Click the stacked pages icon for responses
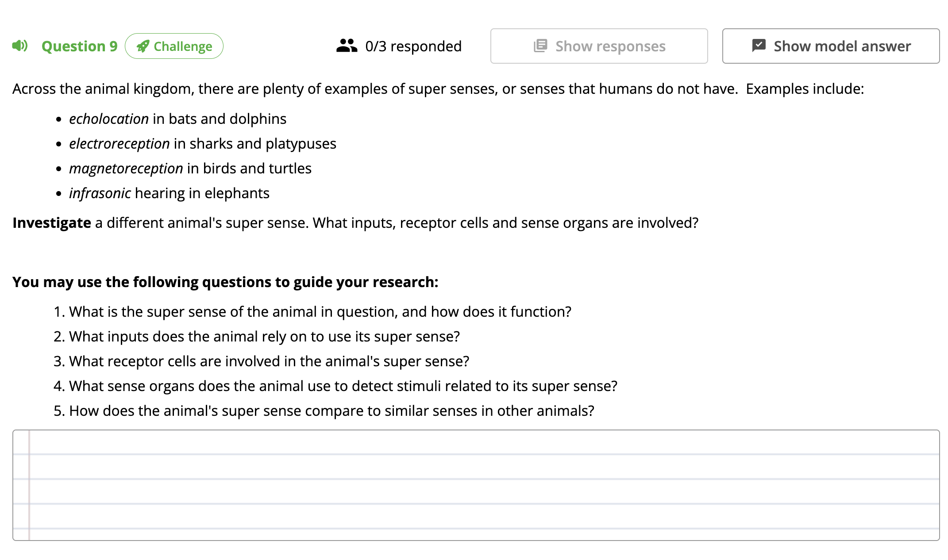Screen dimensions: 948x560 click(540, 46)
